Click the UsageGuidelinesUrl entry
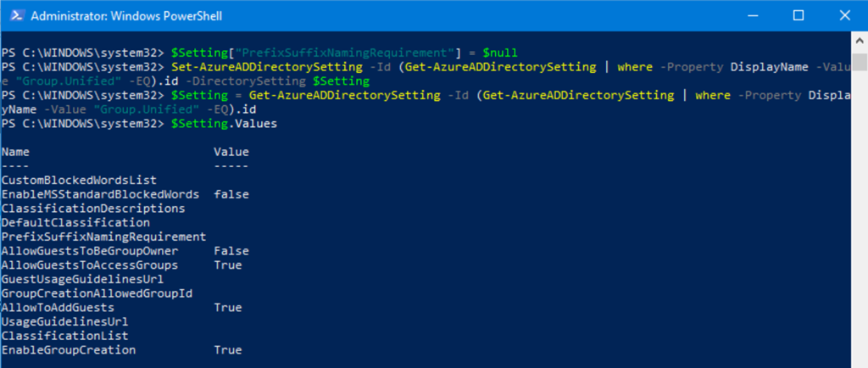 64,322
